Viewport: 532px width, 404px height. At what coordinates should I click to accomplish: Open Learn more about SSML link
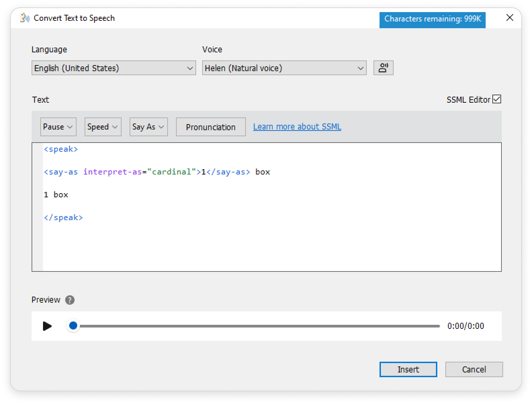click(297, 127)
